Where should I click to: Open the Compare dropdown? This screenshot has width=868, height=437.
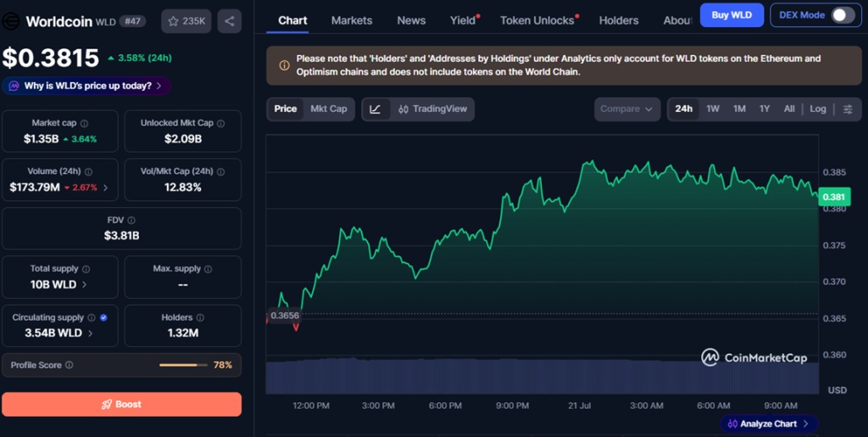point(627,109)
